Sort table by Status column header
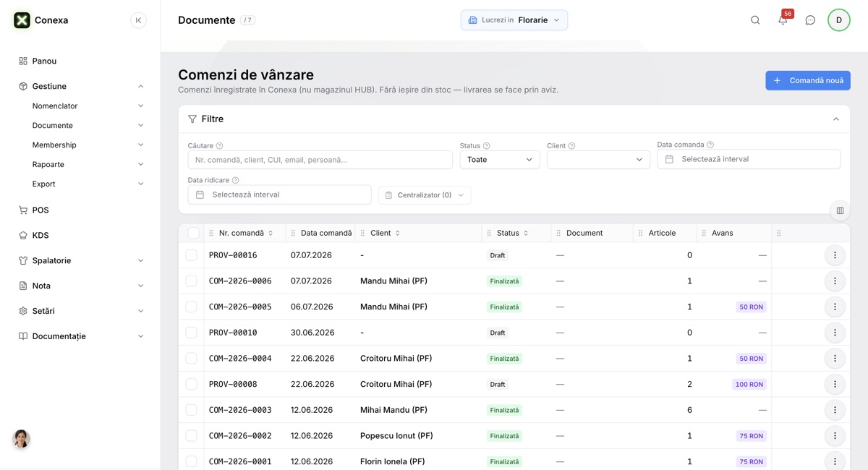This screenshot has height=470, width=868. 512,233
